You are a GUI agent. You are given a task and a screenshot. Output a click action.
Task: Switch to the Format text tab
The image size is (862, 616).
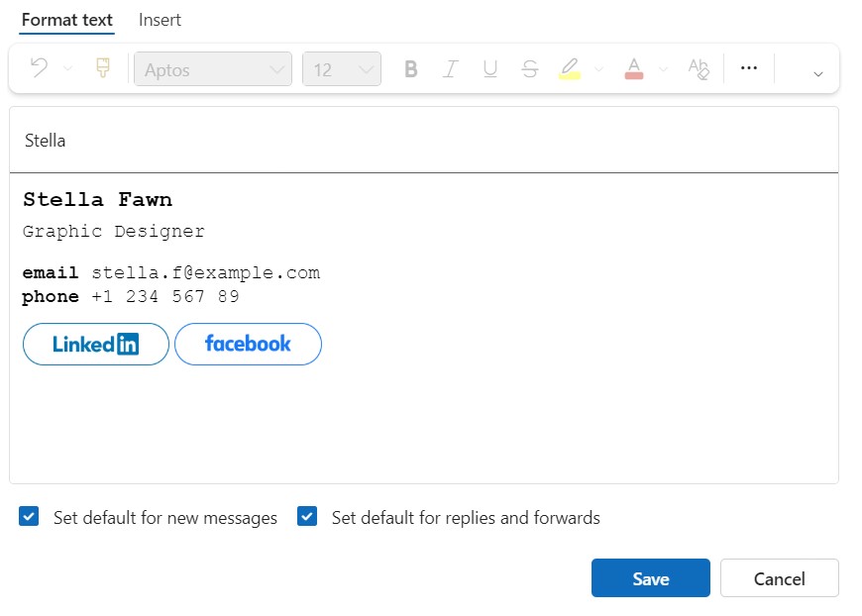click(67, 21)
